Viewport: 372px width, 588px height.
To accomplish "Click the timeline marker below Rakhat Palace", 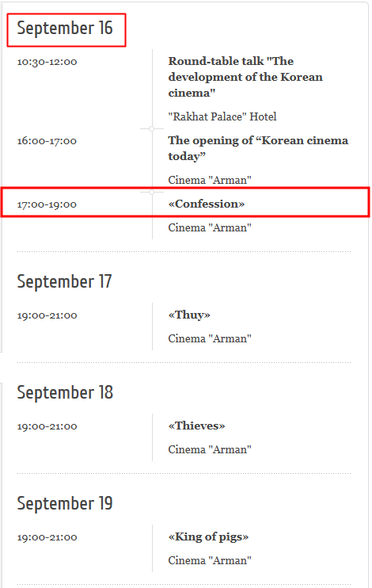I will pos(152,128).
